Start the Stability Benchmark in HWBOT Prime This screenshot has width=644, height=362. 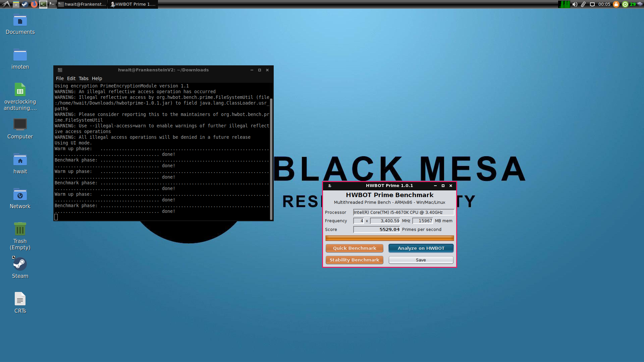coord(355,260)
